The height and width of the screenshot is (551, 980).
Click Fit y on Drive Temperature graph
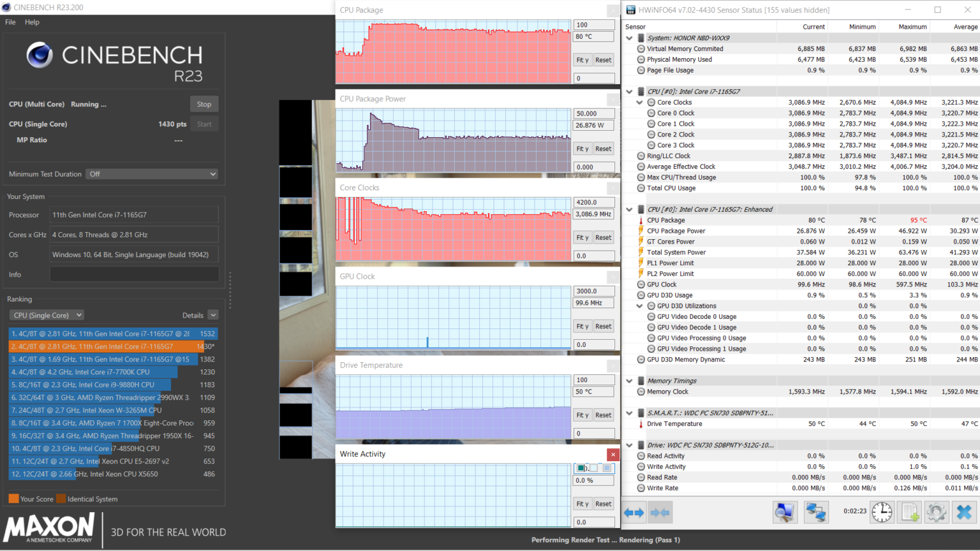(583, 415)
